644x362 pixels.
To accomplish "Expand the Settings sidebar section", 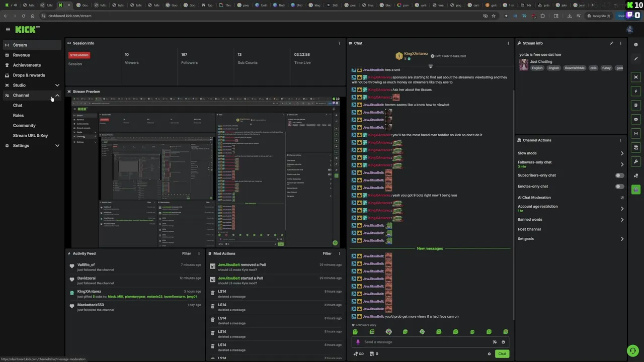I will pos(32,145).
